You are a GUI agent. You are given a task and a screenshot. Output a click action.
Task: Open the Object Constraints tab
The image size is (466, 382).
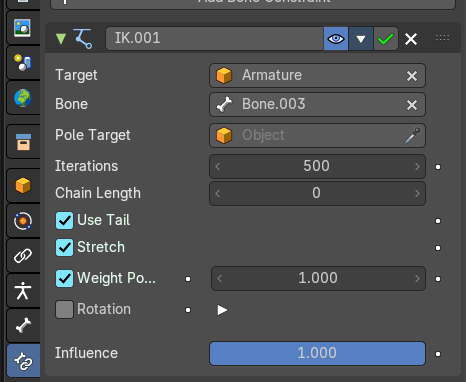pyautogui.click(x=23, y=256)
